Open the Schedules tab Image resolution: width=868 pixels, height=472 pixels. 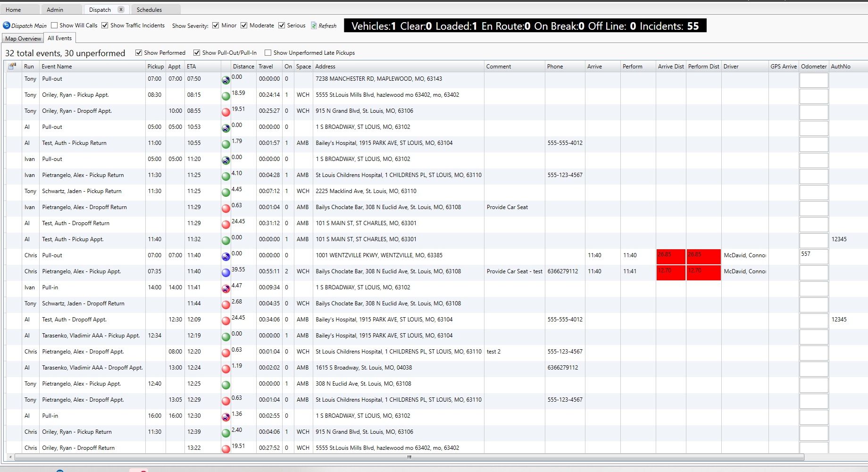click(x=149, y=9)
